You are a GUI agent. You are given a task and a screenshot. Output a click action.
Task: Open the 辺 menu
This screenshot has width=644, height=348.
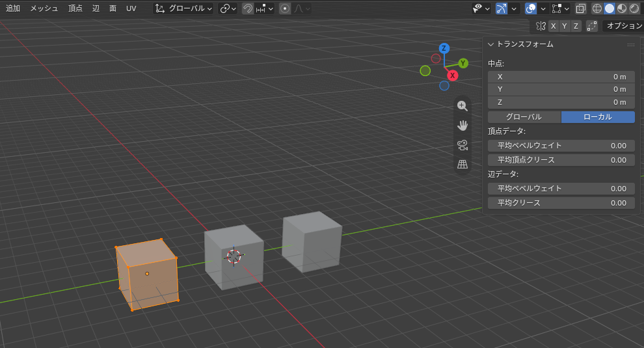96,8
